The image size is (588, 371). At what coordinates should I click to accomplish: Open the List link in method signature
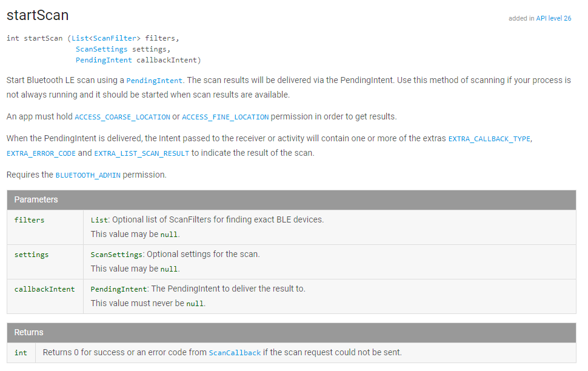(79, 38)
